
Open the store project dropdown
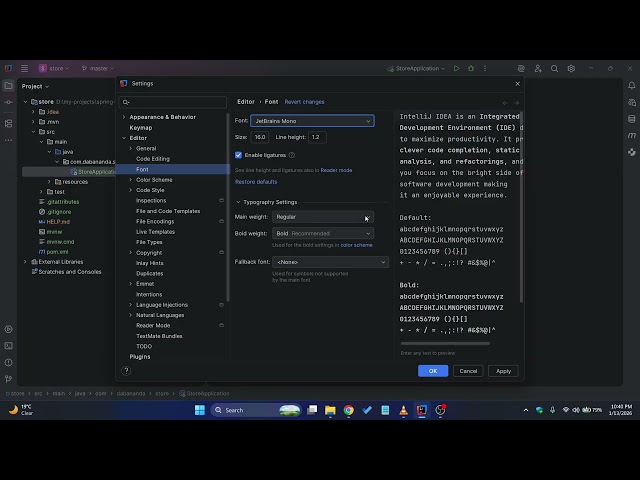54,68
